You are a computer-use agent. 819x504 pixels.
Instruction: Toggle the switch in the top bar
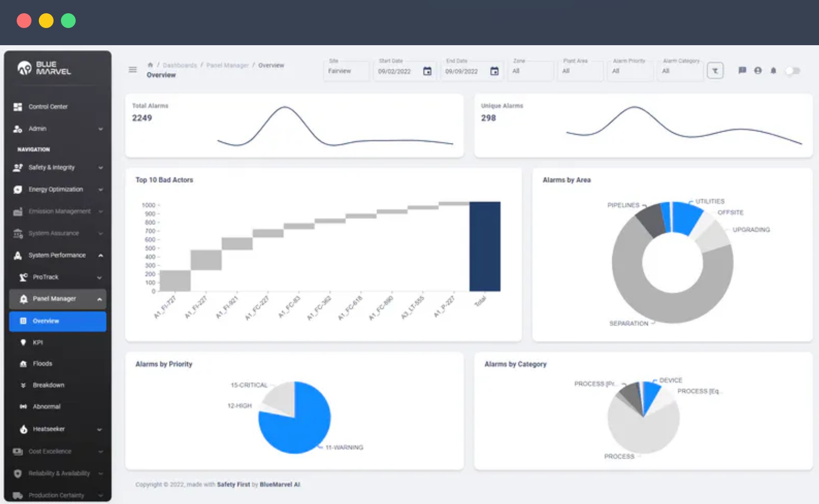tap(792, 71)
